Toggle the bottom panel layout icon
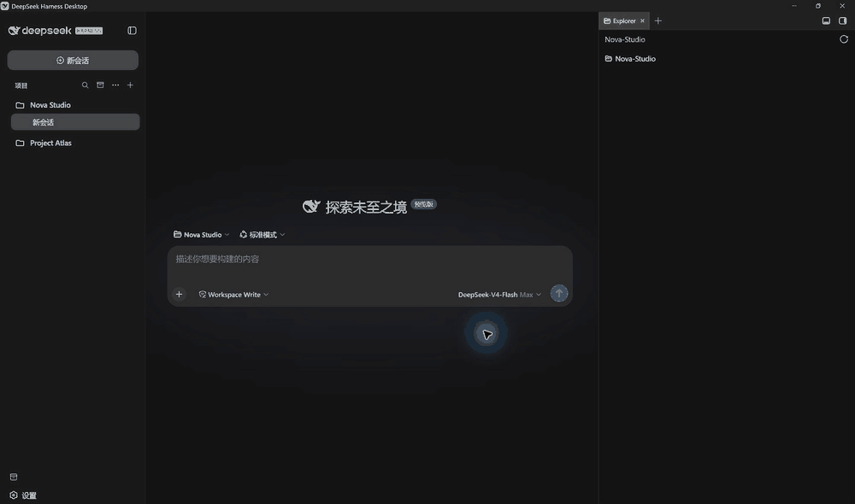The image size is (855, 504). click(x=826, y=21)
